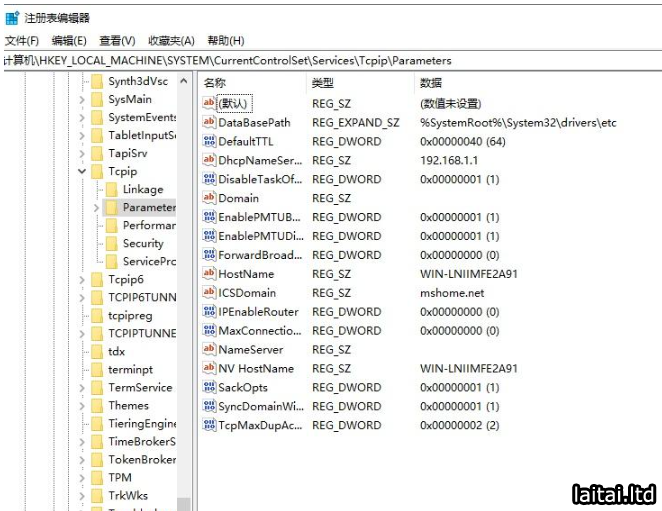Open the 收藏夹(A) menu
Viewport: 662px width, 511px height.
(171, 40)
